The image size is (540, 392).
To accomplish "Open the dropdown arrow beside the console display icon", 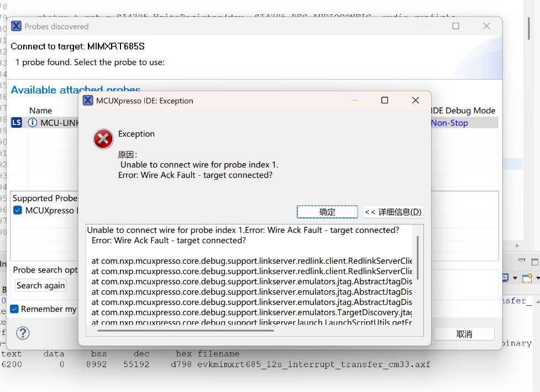I will (x=515, y=278).
